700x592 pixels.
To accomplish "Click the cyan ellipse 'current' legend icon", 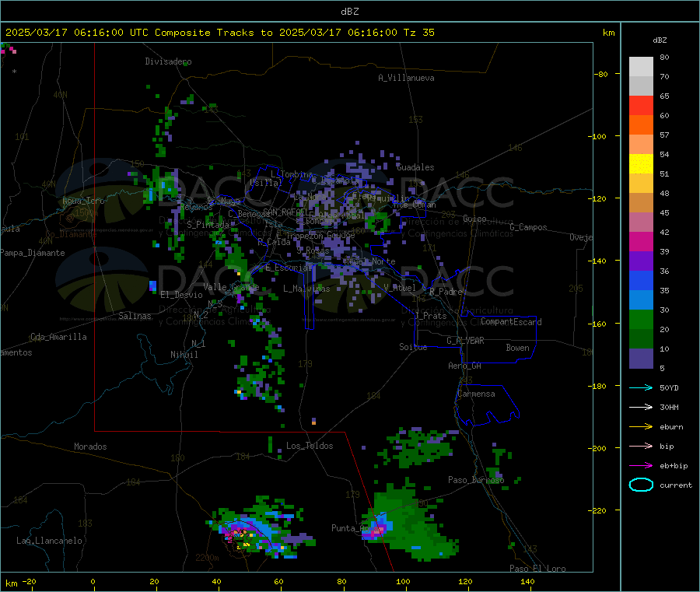I will pyautogui.click(x=641, y=485).
